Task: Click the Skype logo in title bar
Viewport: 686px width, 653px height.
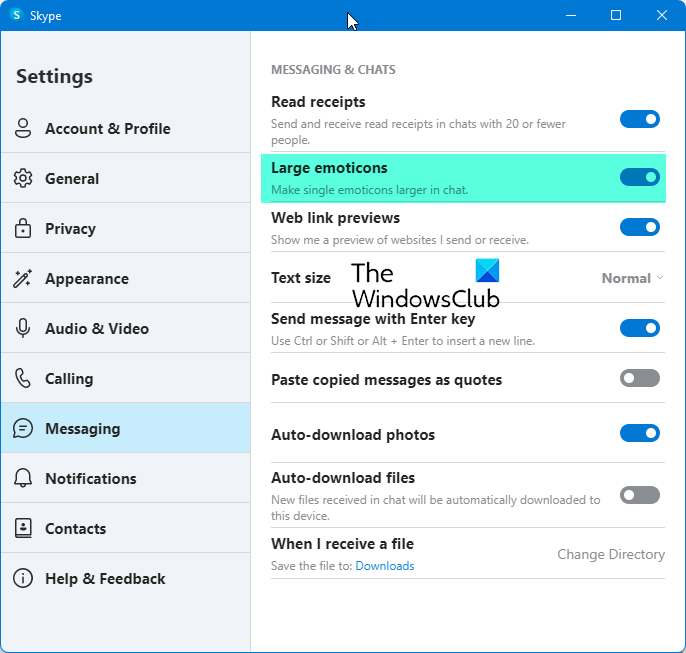Action: pos(17,15)
